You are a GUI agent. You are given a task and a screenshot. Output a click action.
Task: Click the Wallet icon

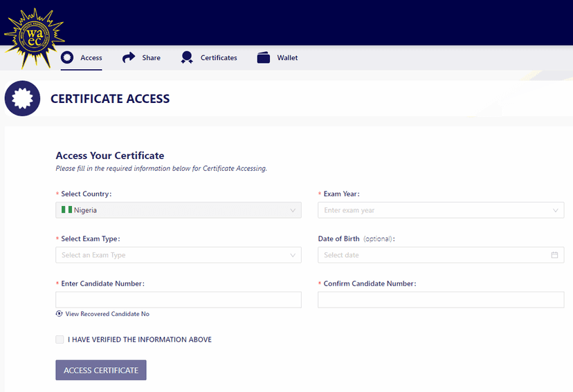tap(264, 57)
